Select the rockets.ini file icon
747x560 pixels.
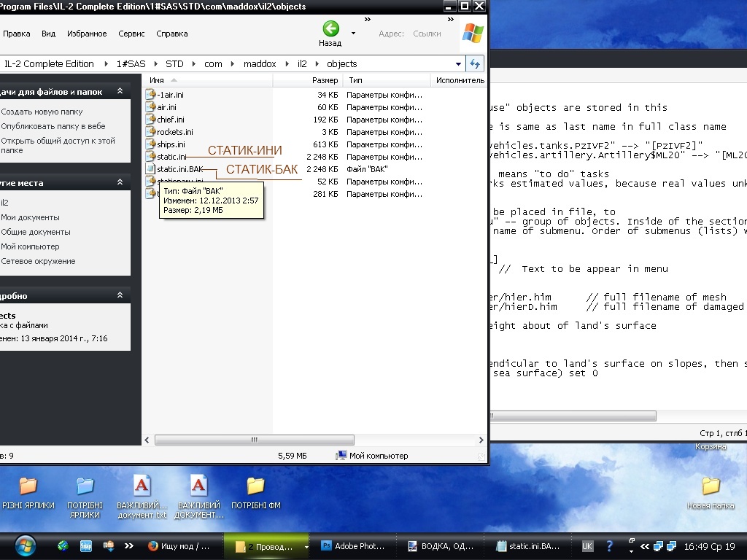151,132
